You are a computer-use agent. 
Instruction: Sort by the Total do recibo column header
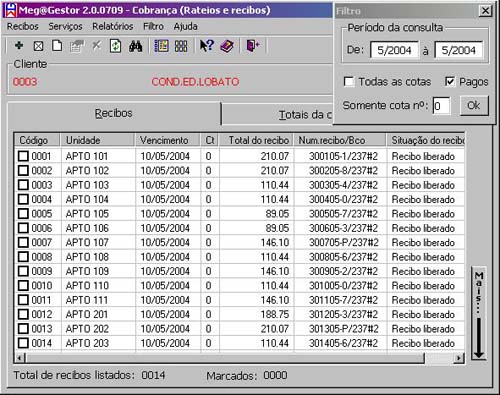[256, 140]
